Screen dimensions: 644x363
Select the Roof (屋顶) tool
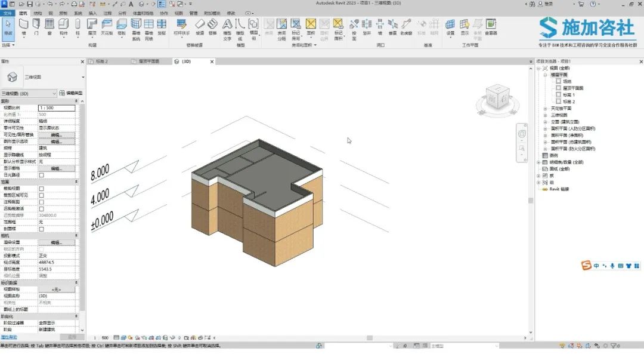click(x=92, y=27)
